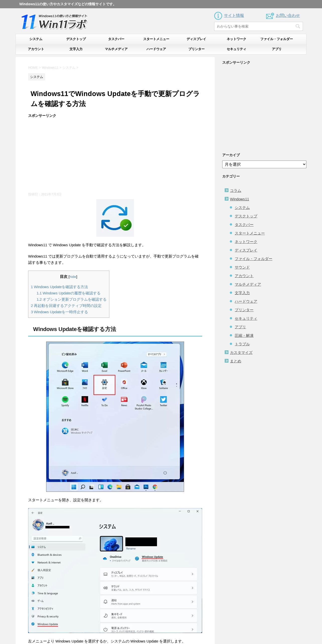Open the ファイル・フォルダー navigation item
322x644 pixels.
[x=277, y=39]
